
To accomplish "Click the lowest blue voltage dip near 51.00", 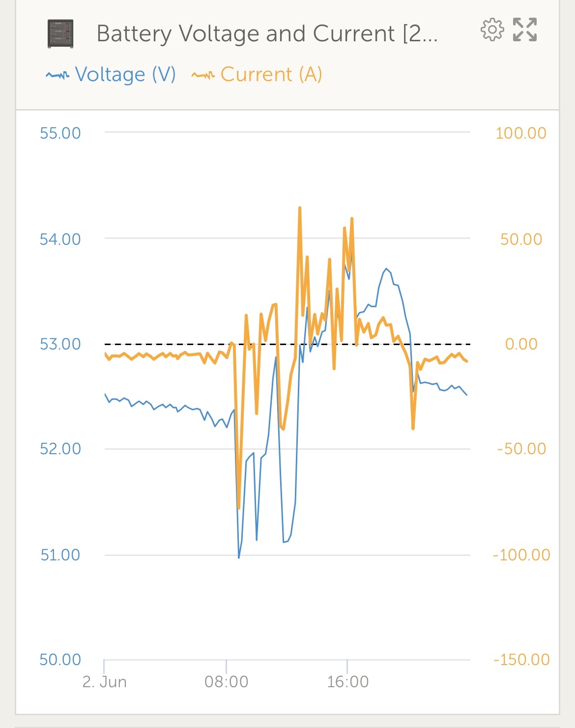I will 239,557.
